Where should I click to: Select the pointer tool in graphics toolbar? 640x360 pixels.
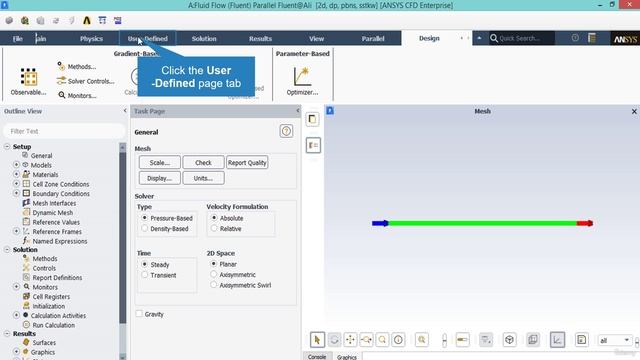pyautogui.click(x=317, y=340)
